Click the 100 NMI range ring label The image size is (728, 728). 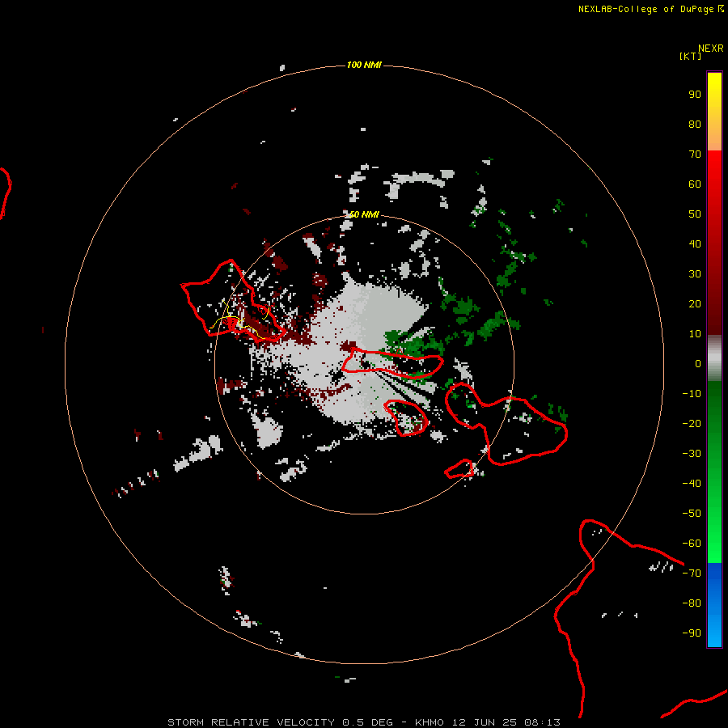364,65
